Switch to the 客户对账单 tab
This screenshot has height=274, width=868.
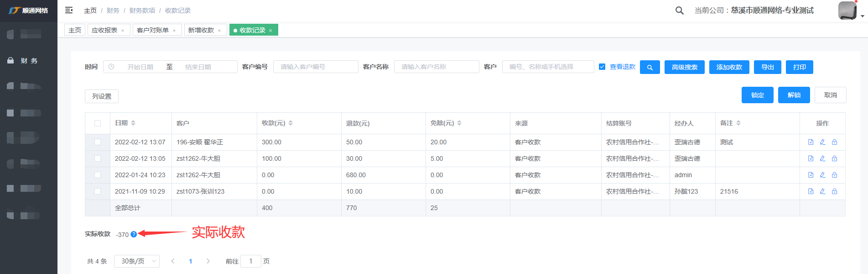[153, 30]
